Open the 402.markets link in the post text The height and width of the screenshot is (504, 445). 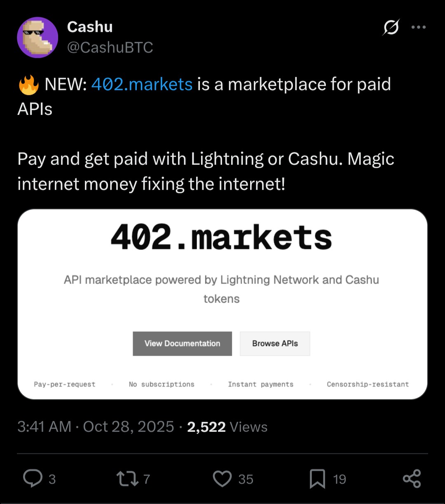pyautogui.click(x=142, y=84)
